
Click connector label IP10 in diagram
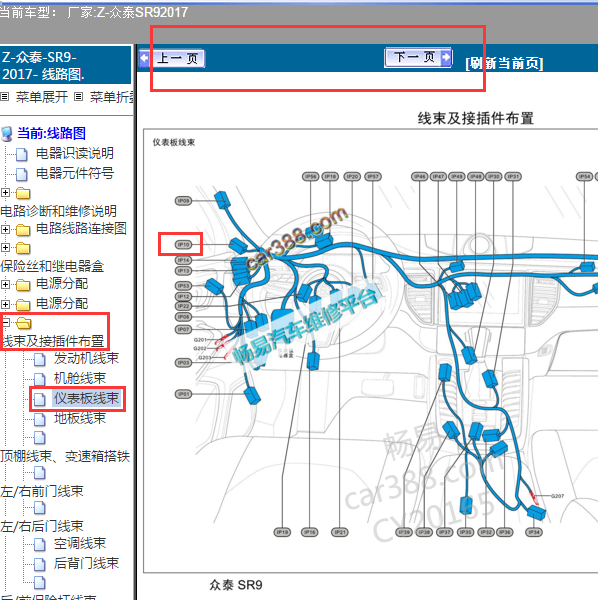click(x=183, y=244)
